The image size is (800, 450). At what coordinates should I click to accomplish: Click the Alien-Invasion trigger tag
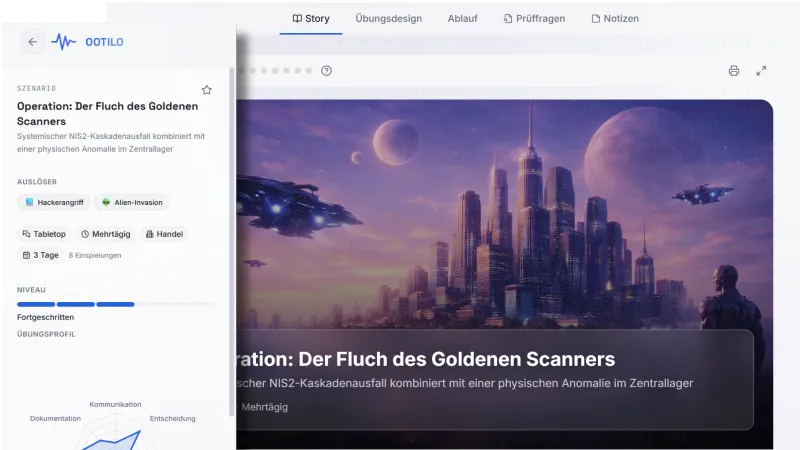(x=132, y=203)
